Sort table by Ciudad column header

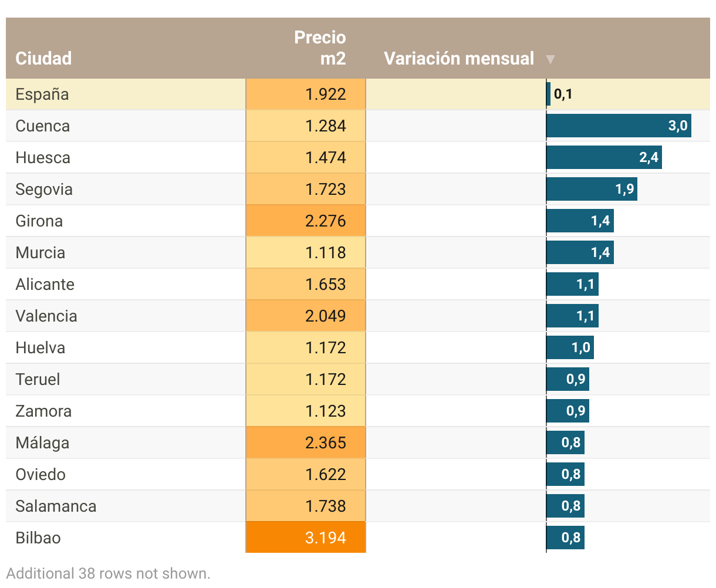point(43,58)
